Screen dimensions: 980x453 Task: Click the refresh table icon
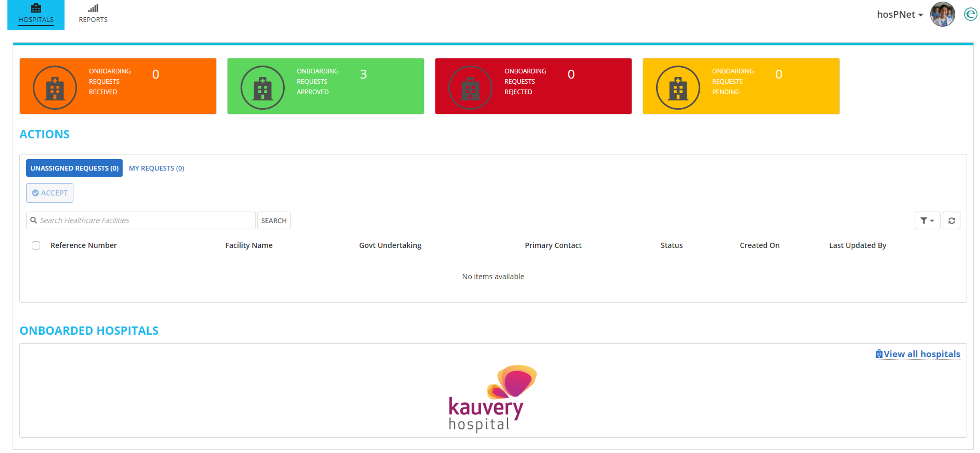[951, 220]
